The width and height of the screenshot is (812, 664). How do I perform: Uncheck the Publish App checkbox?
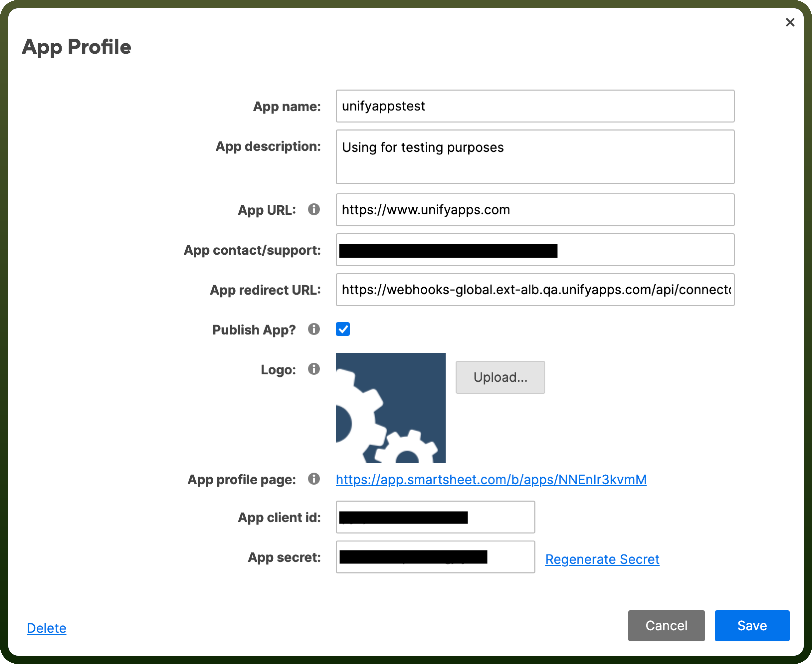343,329
